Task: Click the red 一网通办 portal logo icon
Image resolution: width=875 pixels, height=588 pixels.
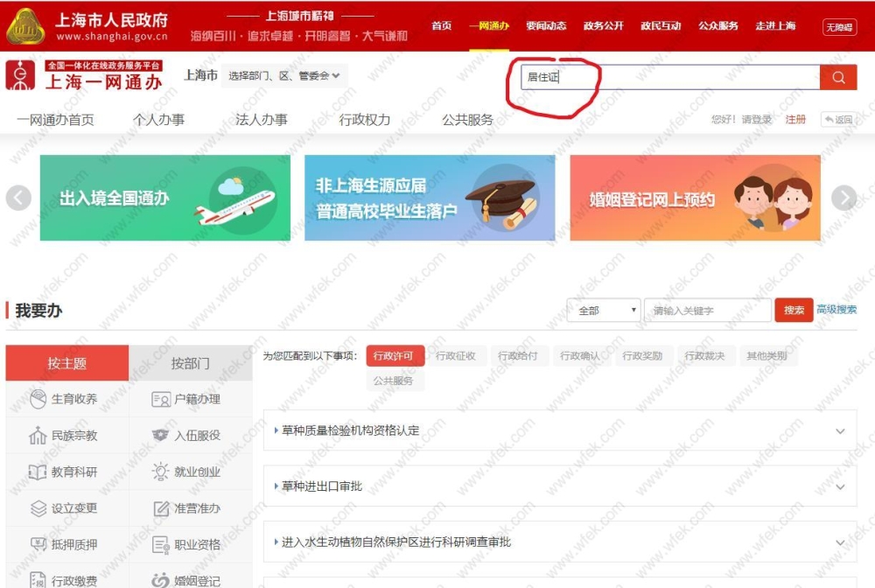Action: click(21, 75)
